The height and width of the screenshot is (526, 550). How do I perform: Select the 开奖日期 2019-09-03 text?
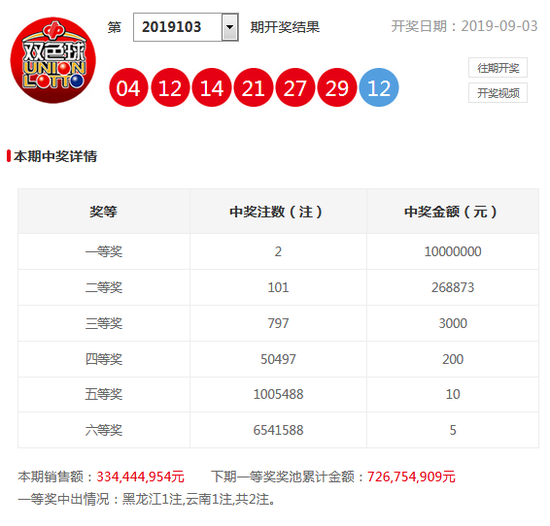coord(464,26)
